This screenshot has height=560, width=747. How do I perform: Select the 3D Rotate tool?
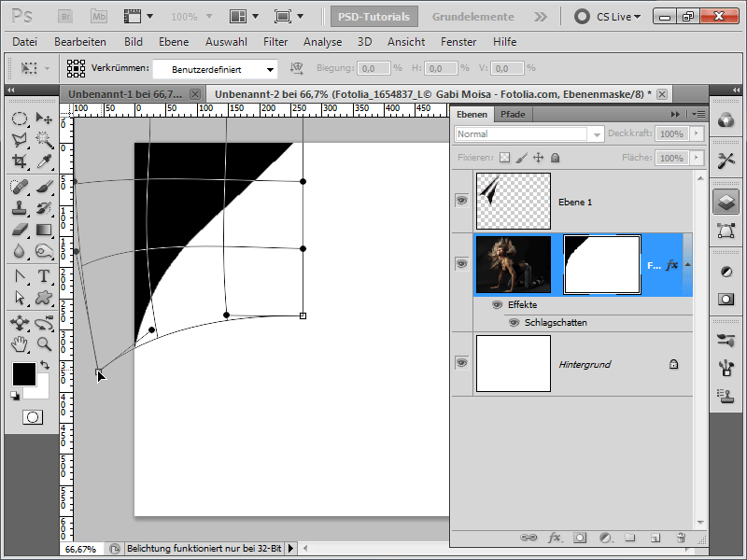tap(20, 323)
